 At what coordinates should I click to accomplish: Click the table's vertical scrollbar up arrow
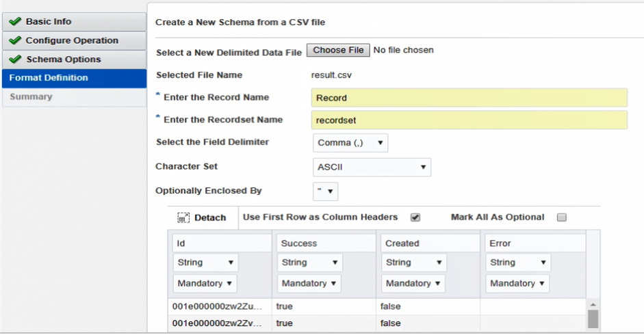593,305
